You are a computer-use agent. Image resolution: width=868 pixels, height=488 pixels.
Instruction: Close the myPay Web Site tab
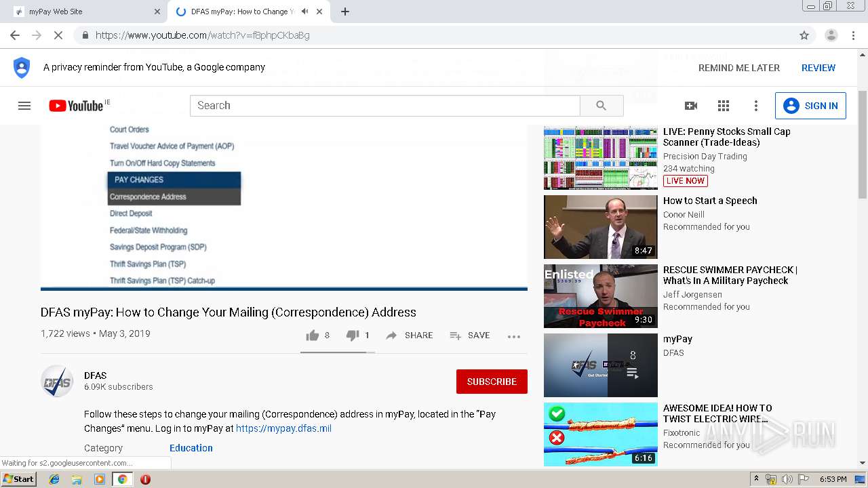pos(157,12)
